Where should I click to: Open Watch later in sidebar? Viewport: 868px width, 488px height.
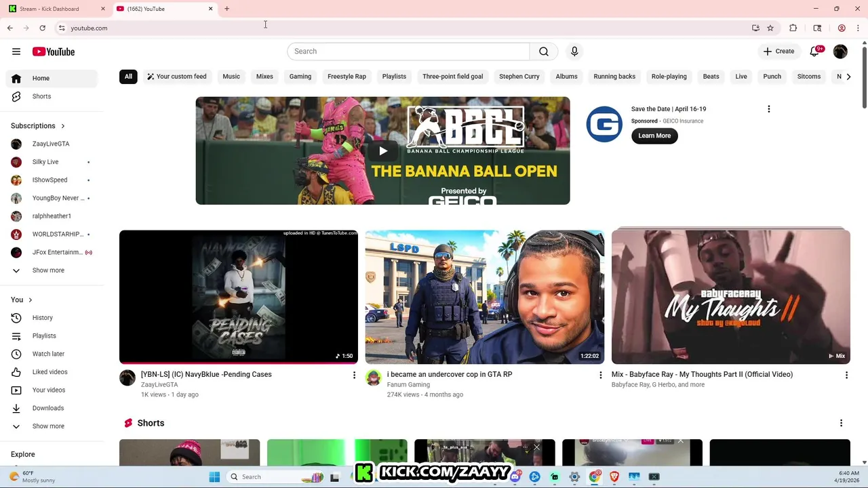pyautogui.click(x=51, y=354)
